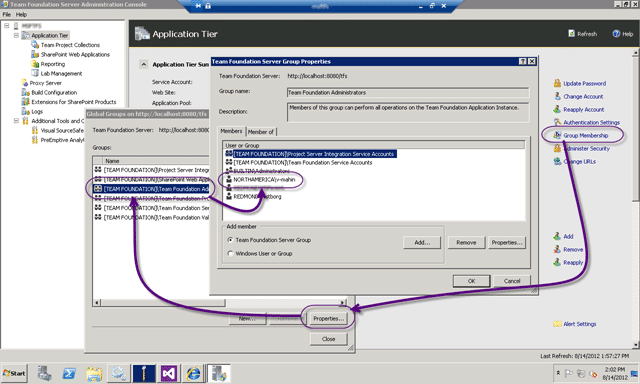Open Visual Studio from taskbar
This screenshot has height=384, width=640.
point(169,373)
